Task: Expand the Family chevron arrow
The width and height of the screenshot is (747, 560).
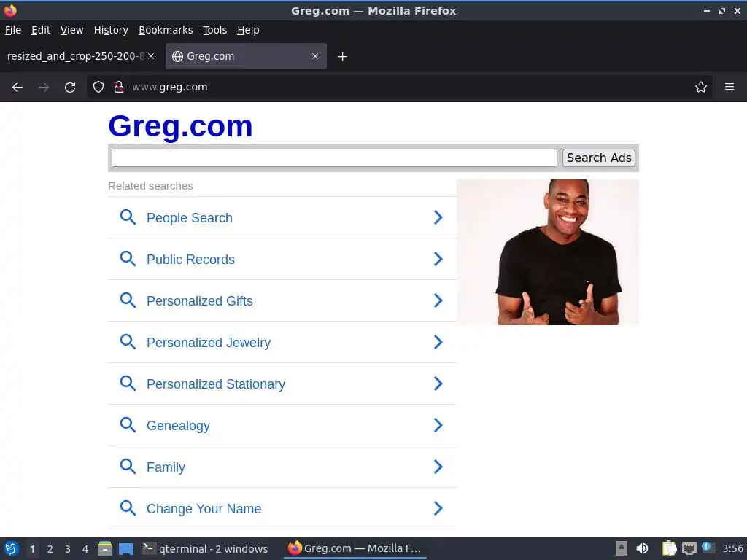Action: (438, 467)
